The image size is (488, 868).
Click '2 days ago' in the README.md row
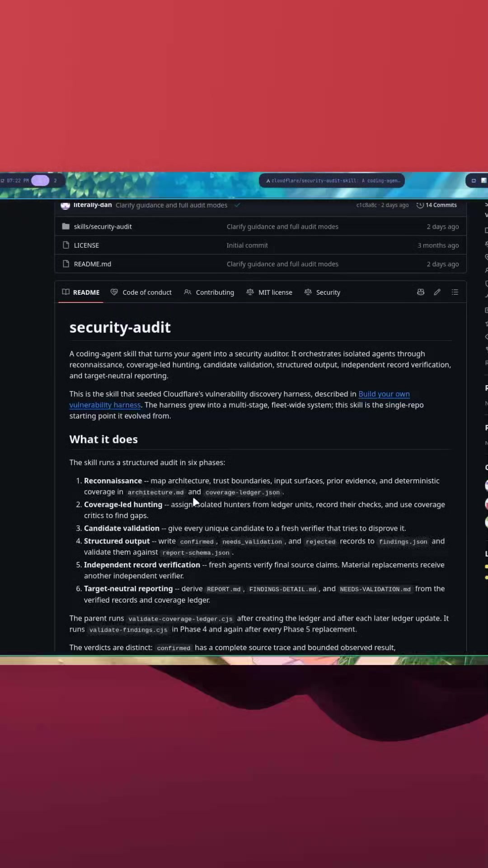click(x=443, y=264)
